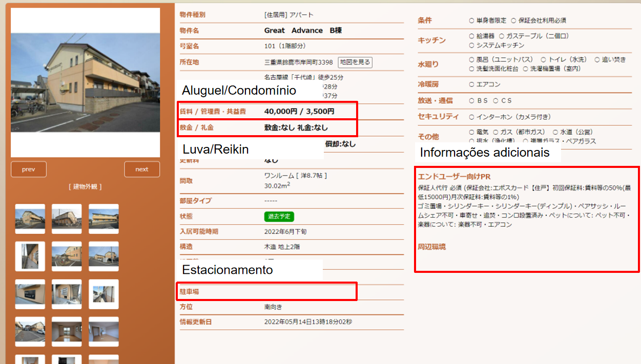Click the 'prev' photo button

(29, 169)
